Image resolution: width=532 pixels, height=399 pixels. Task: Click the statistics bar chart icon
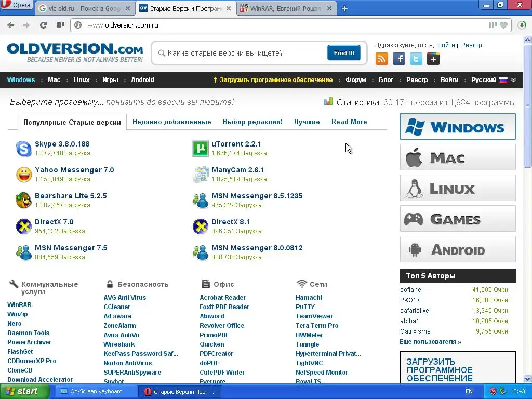click(x=328, y=101)
